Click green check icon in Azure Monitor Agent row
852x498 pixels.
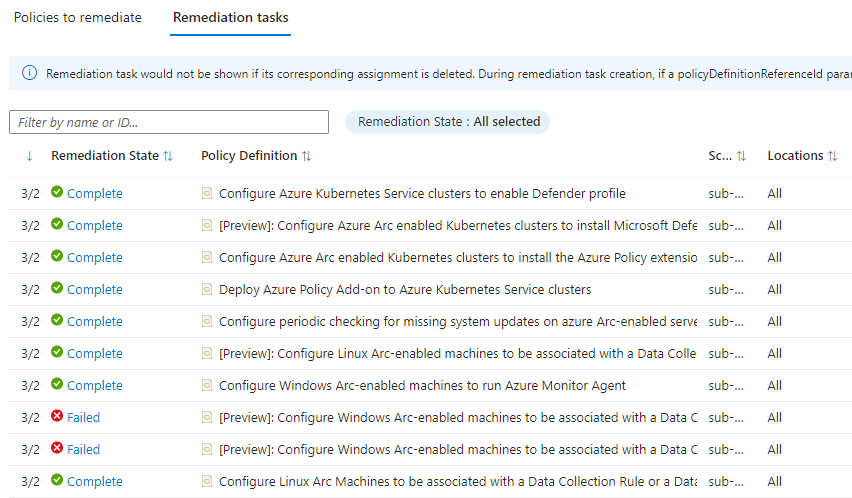[x=57, y=384]
